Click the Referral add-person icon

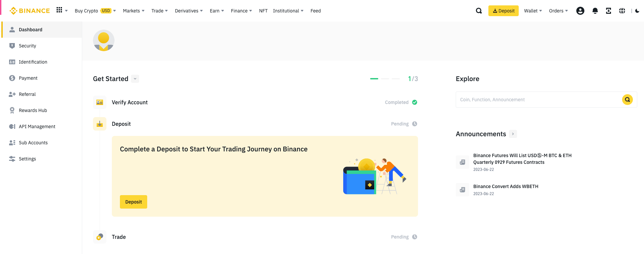12,94
